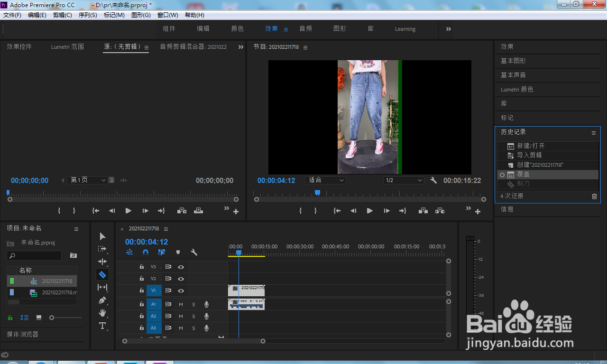Screen dimensions: 607x364
Task: Switch to 音频 workspace
Action: click(x=306, y=29)
